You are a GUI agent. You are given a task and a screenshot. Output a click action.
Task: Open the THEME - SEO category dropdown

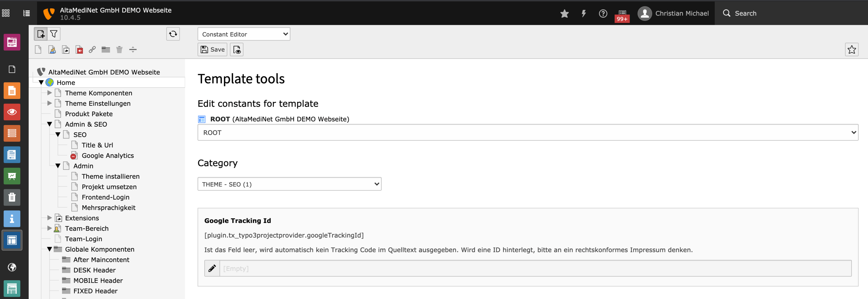(x=289, y=184)
